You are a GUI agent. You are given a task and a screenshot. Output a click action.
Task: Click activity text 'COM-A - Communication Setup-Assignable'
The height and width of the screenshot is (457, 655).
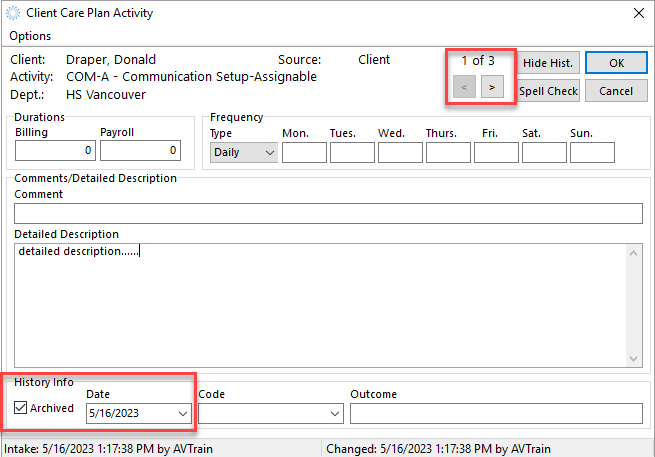pyautogui.click(x=191, y=77)
